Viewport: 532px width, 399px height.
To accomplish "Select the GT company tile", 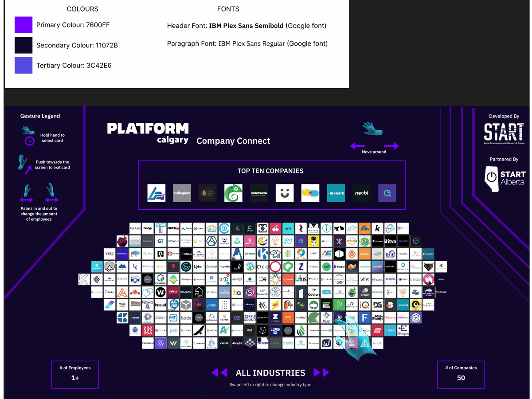I will pyautogui.click(x=160, y=241).
